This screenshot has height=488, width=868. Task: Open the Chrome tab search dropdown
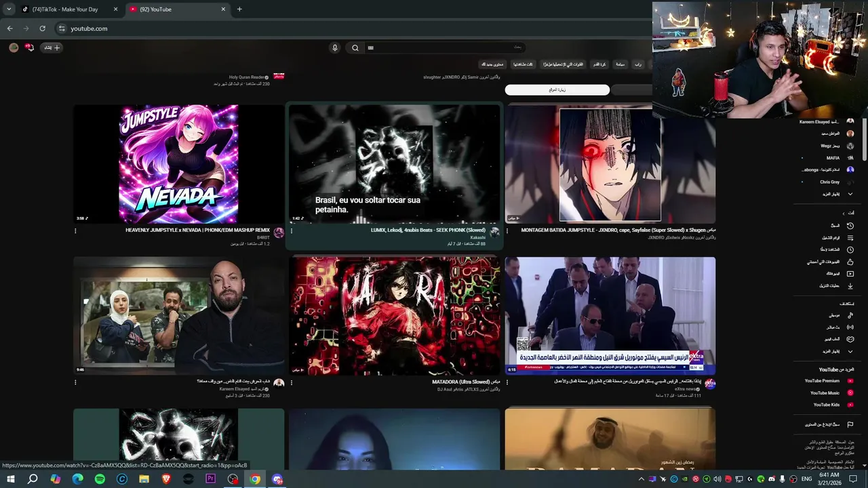[9, 9]
